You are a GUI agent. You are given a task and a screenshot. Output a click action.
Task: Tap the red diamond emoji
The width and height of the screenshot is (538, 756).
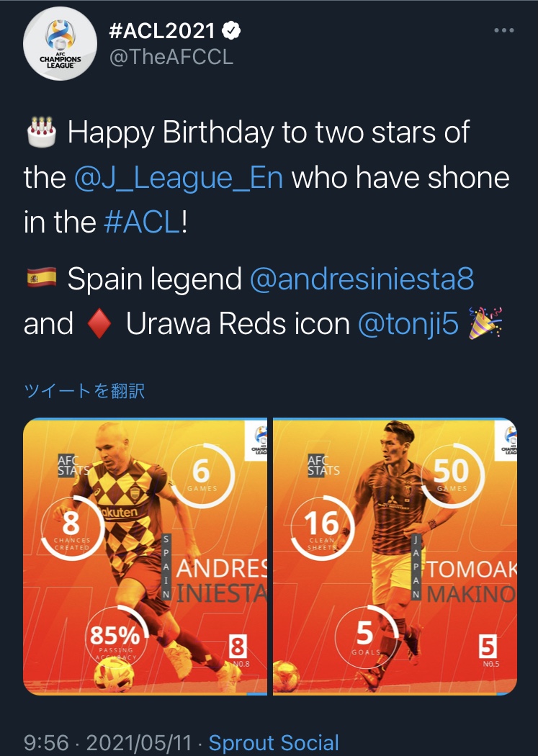click(99, 323)
